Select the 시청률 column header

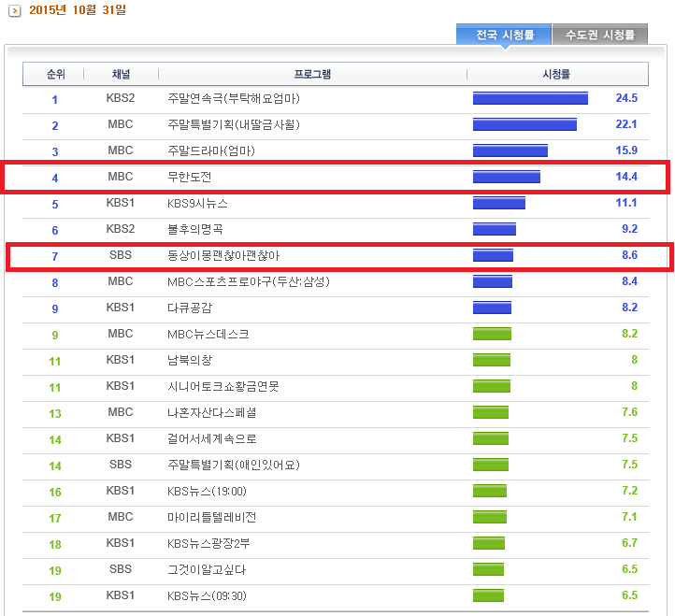555,74
